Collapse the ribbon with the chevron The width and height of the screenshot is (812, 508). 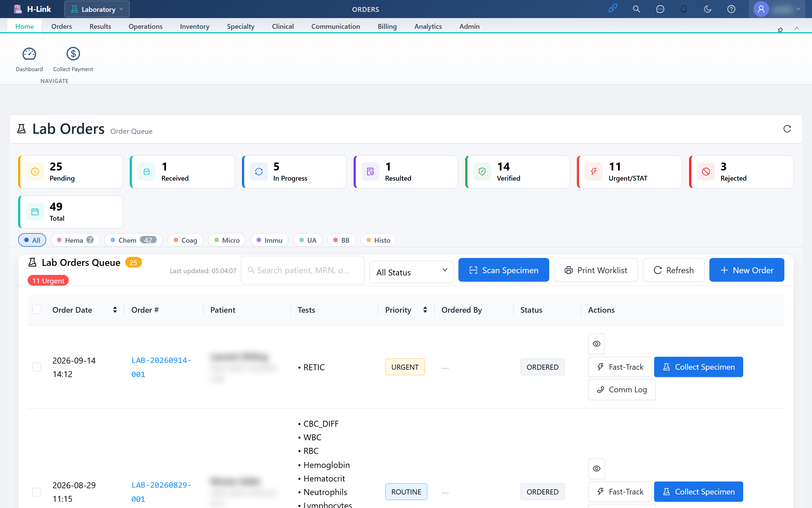(796, 29)
